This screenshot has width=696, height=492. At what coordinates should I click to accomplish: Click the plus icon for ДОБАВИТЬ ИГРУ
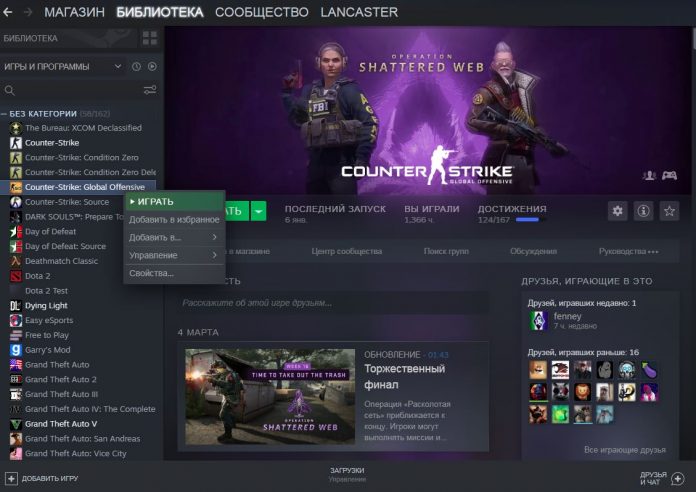click(x=11, y=478)
